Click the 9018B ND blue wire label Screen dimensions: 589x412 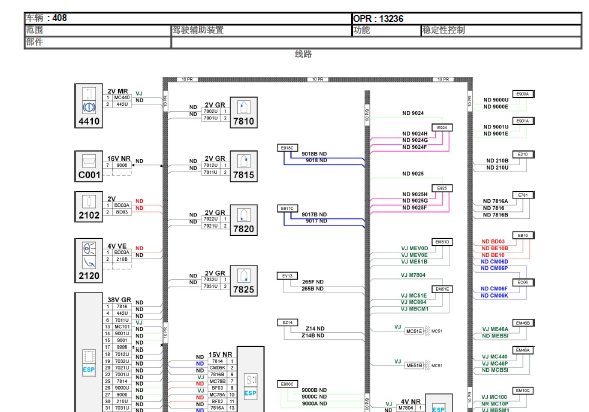tap(314, 154)
